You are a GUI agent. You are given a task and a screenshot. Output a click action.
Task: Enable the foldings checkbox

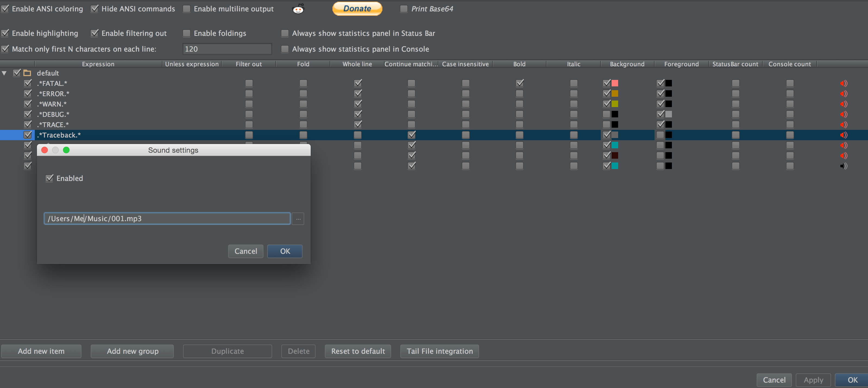click(186, 33)
